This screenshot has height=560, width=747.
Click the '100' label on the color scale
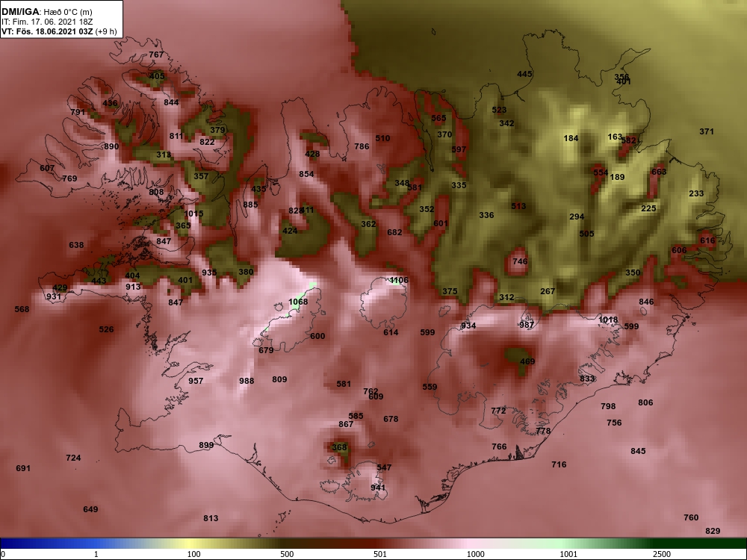pyautogui.click(x=193, y=554)
